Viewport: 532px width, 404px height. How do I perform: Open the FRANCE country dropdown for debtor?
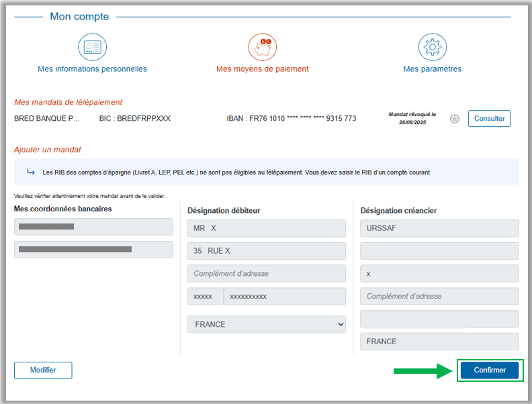point(267,324)
